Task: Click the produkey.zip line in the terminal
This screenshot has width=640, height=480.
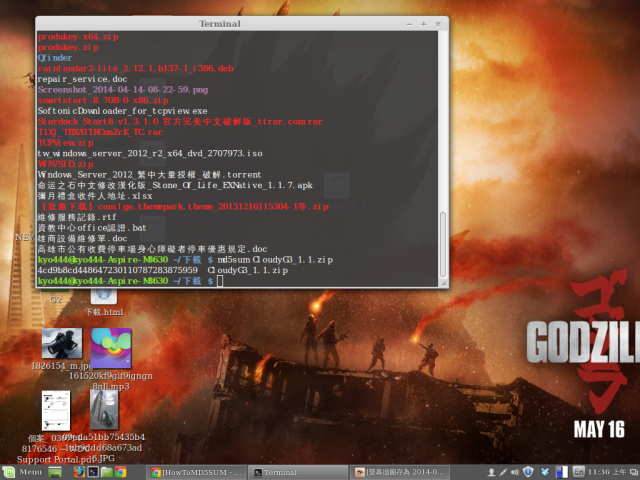Action: pyautogui.click(x=68, y=47)
